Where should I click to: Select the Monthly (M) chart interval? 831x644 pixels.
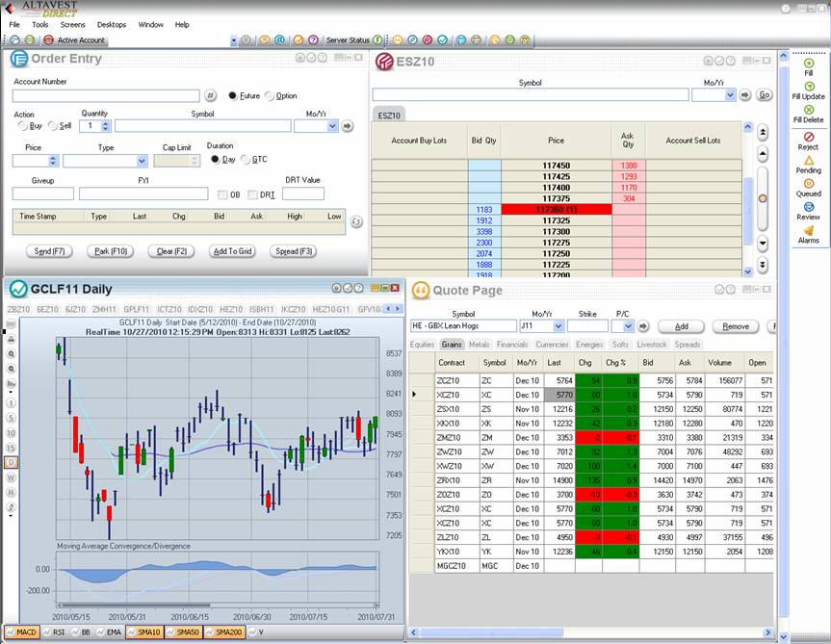pos(11,493)
